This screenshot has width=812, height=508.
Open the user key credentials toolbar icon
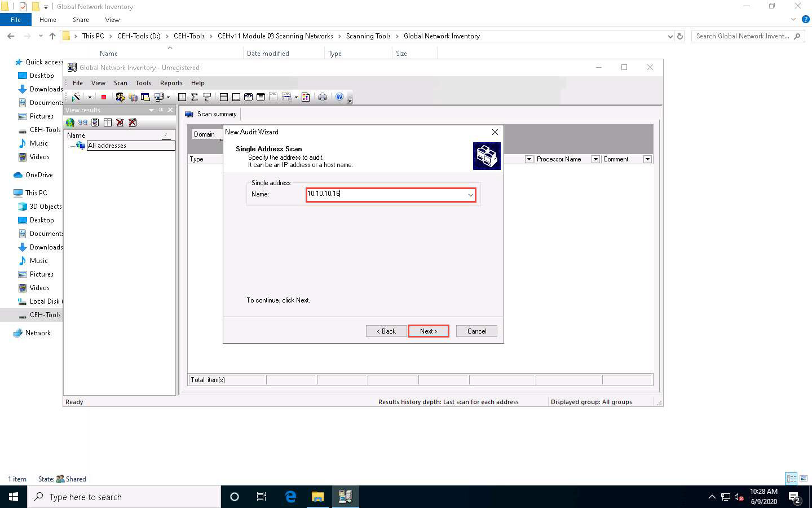120,97
